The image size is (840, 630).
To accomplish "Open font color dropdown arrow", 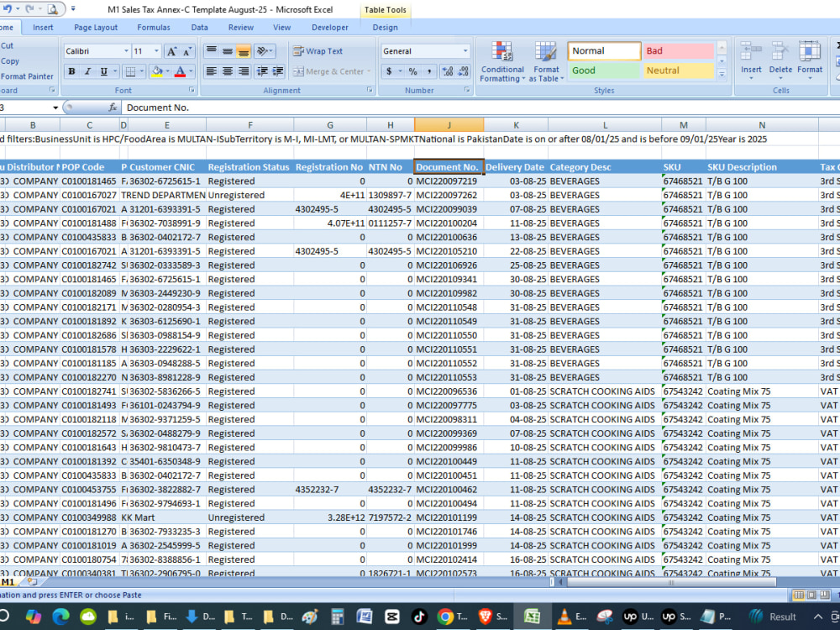I will click(x=191, y=71).
